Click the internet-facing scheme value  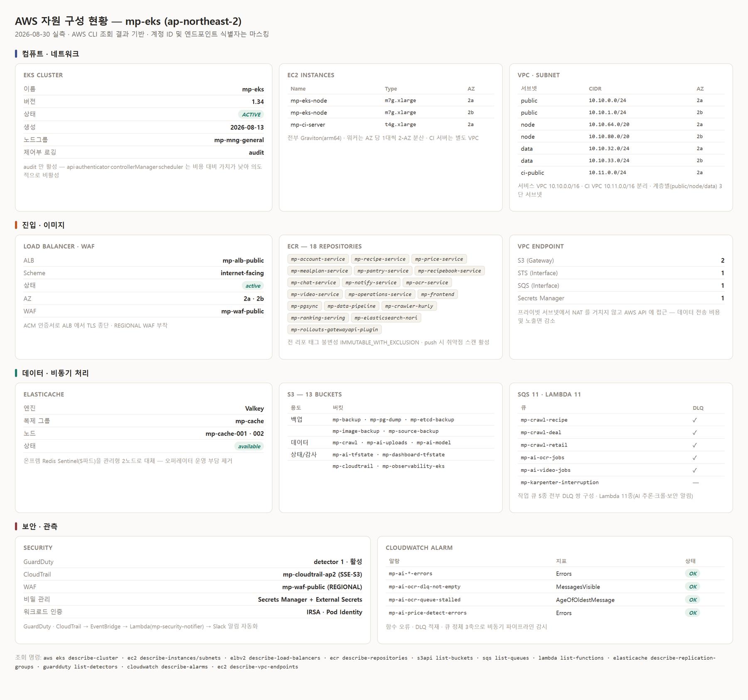pos(242,273)
